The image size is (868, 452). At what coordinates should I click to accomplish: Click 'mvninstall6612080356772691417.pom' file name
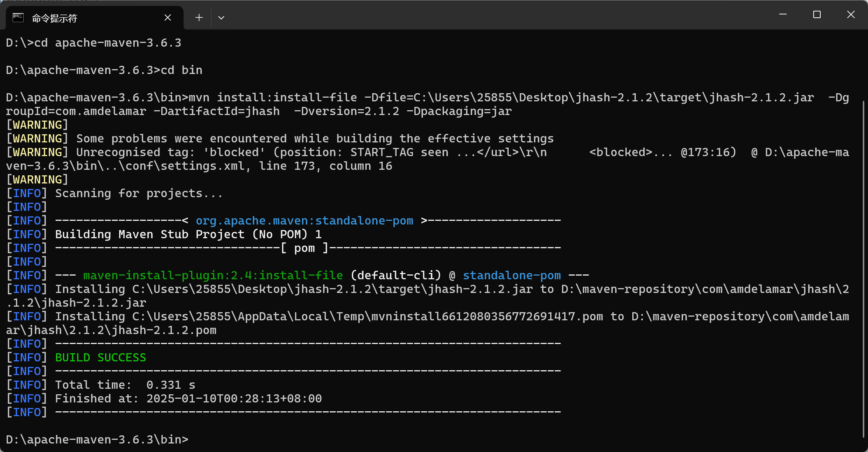[487, 317]
